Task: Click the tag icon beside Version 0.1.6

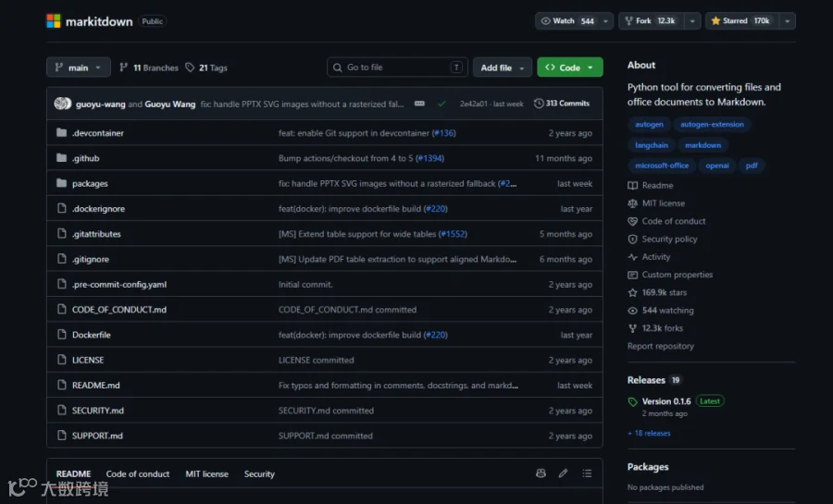Action: [x=633, y=401]
